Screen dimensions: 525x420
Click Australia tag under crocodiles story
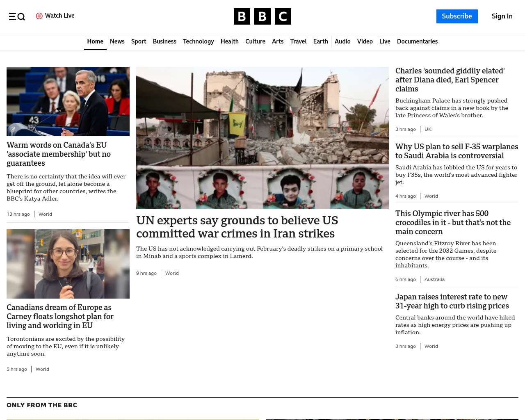coord(434,279)
